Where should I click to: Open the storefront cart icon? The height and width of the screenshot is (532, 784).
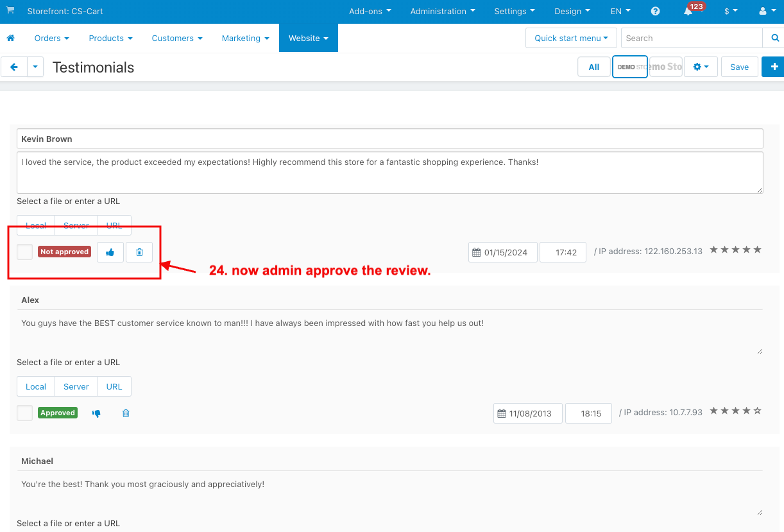pyautogui.click(x=10, y=10)
